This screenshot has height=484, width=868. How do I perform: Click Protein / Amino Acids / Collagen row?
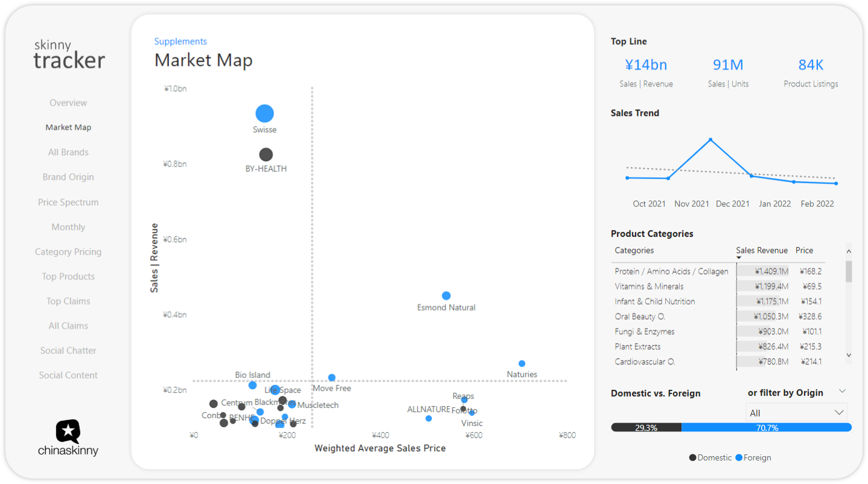pyautogui.click(x=718, y=272)
